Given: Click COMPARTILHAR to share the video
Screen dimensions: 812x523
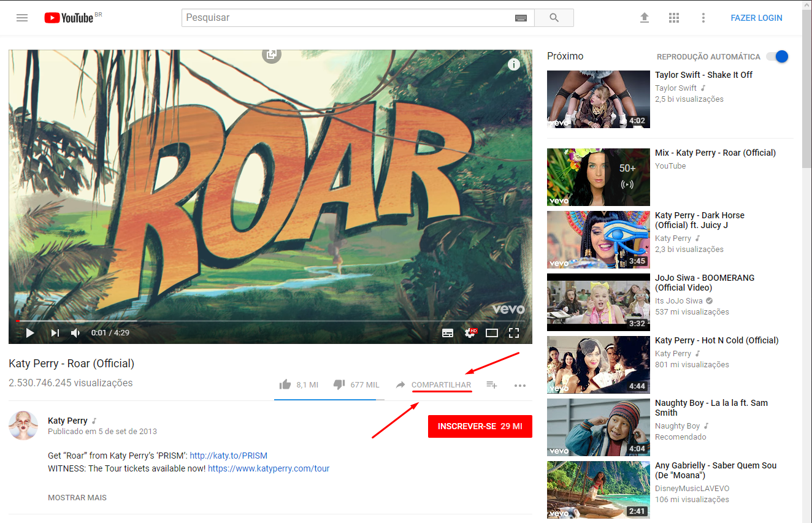Looking at the screenshot, I should [x=441, y=385].
